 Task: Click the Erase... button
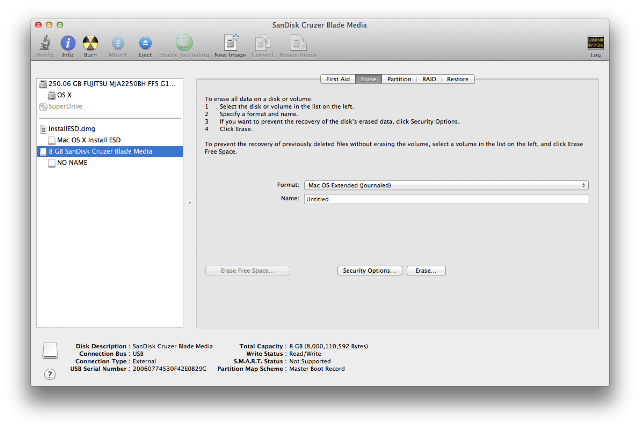click(426, 271)
